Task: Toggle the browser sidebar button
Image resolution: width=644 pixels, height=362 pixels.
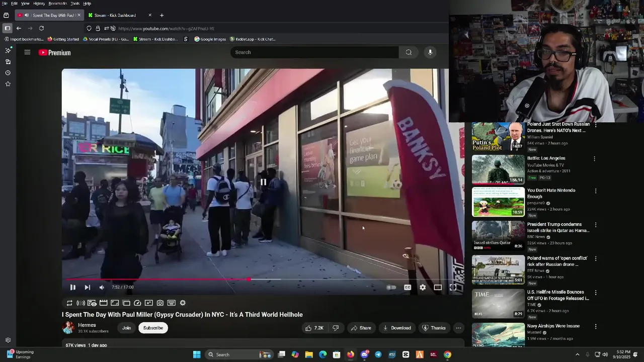Action: pyautogui.click(x=7, y=28)
